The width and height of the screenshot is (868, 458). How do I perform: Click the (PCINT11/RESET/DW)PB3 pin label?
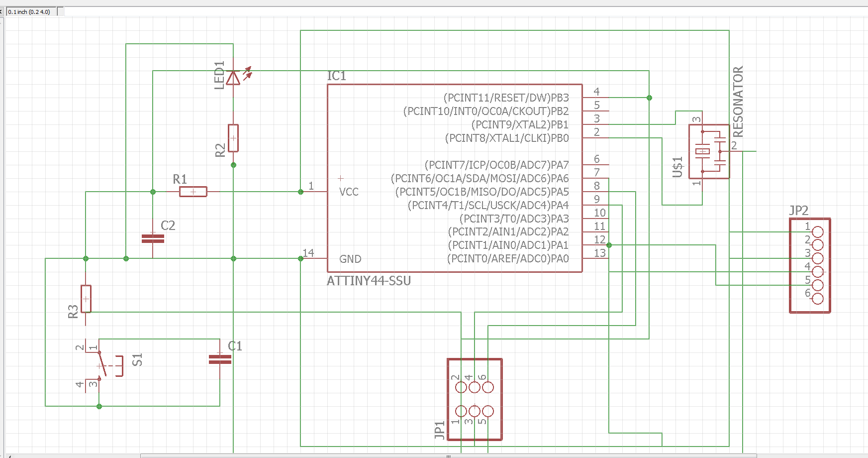(x=506, y=98)
